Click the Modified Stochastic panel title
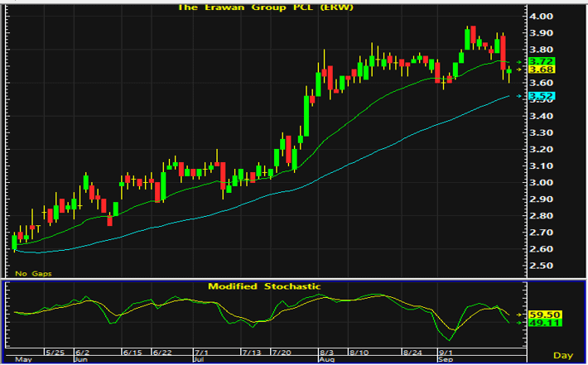This screenshot has height=365, width=588. pos(264,286)
